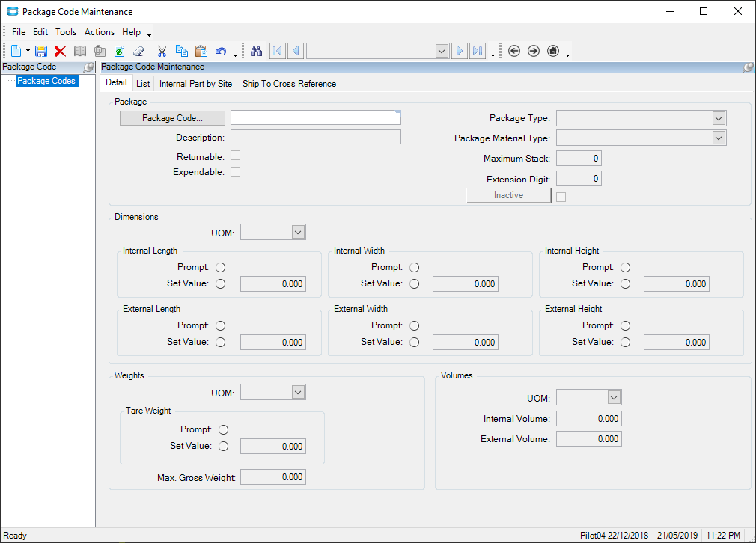Open the Package Material Type dropdown

click(719, 138)
